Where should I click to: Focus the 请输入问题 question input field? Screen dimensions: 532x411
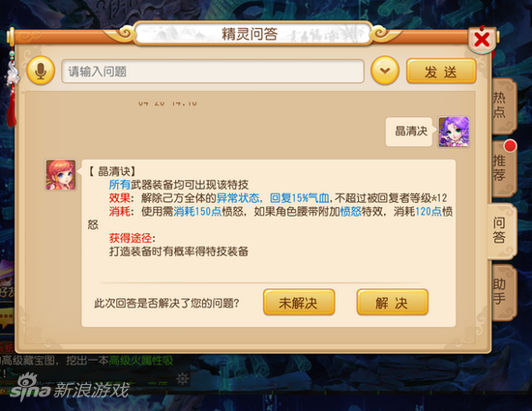click(213, 72)
